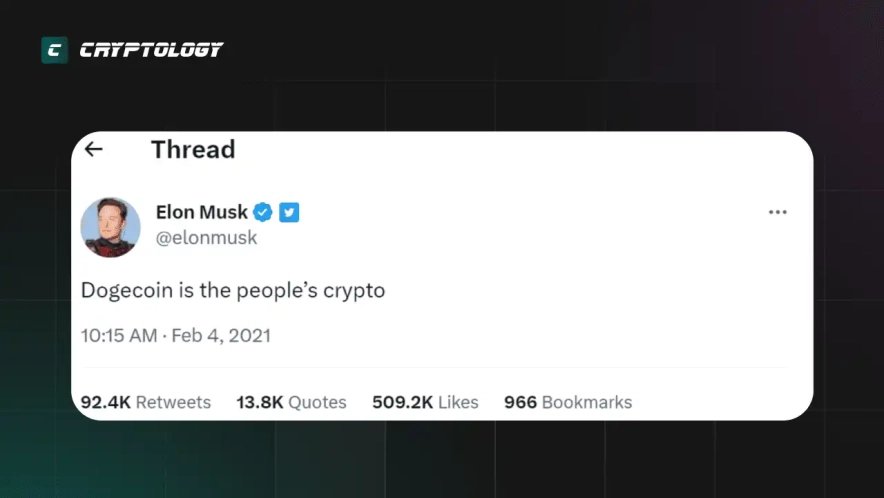The image size is (884, 498).
Task: Open the Elon Musk display name link
Action: pyautogui.click(x=202, y=212)
